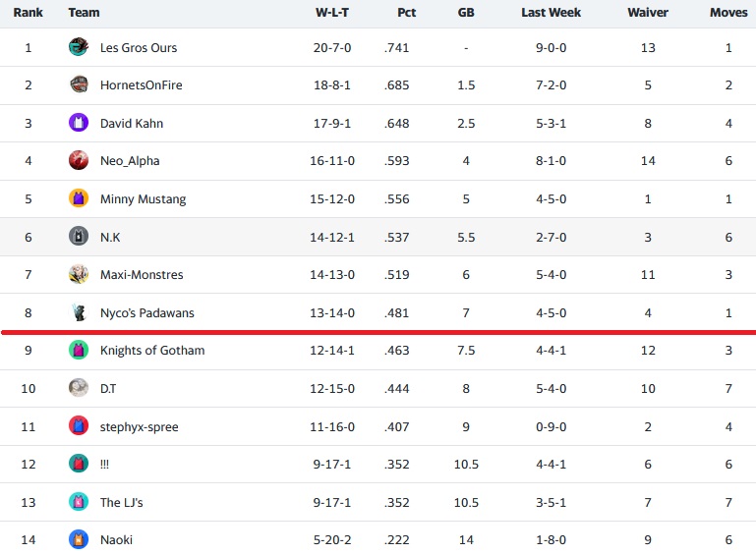Click the N.K gray jersey avatar

pos(79,236)
